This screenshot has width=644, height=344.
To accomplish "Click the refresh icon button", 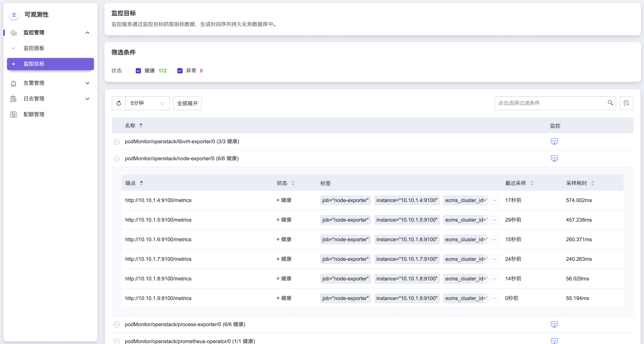I will (119, 103).
